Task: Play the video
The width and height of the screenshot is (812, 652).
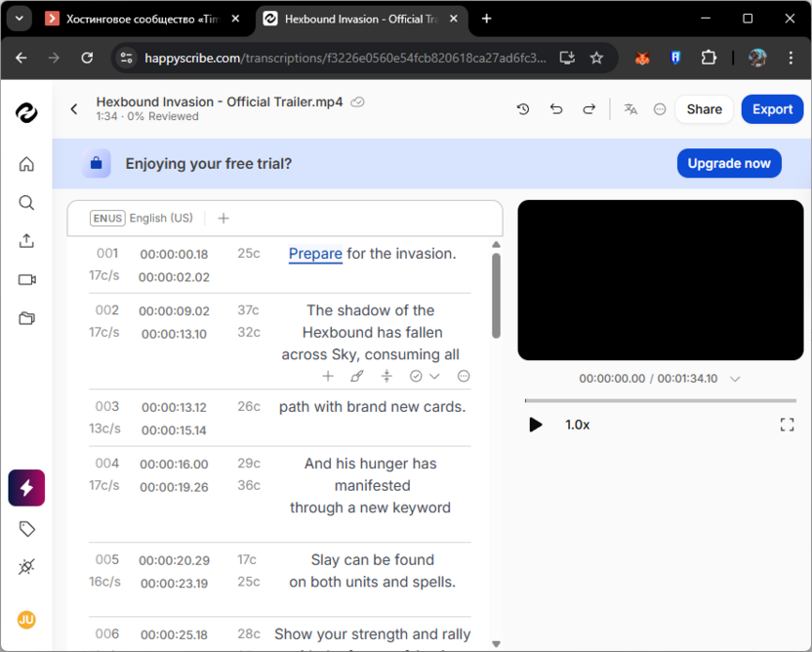Action: click(536, 425)
